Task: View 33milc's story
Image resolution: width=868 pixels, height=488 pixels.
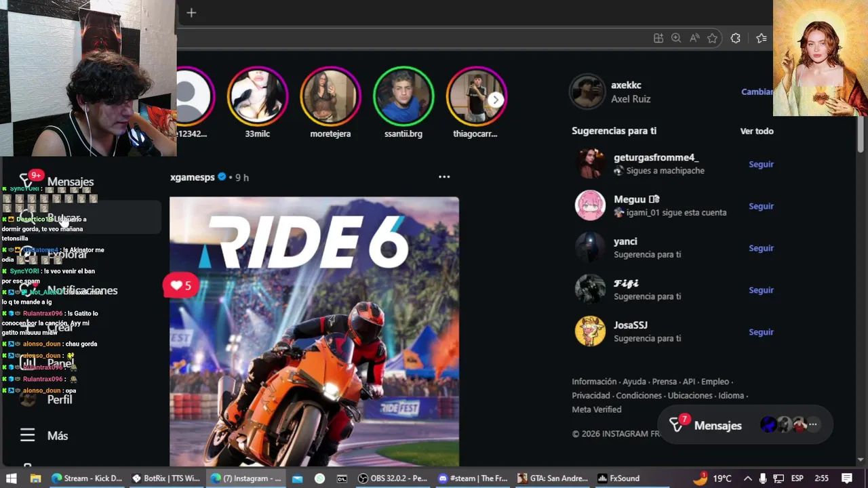Action: tap(258, 96)
